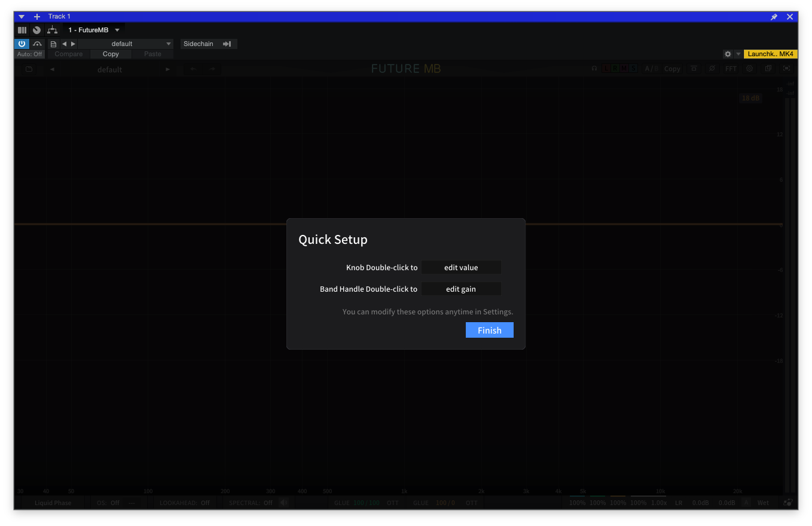
Task: Click the sidechain arrow icon
Action: coord(227,44)
